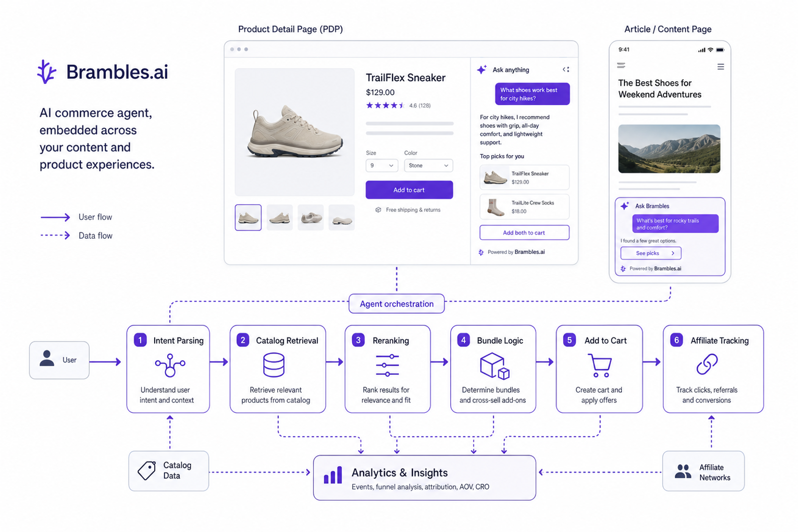Click the purple Add to cart button
The width and height of the screenshot is (798, 532).
point(409,190)
